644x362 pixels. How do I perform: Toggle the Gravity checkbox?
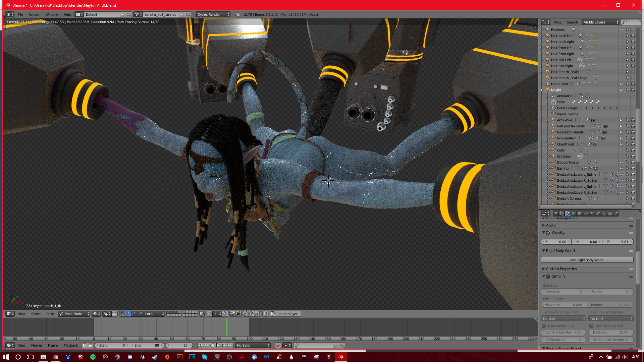[x=548, y=233]
